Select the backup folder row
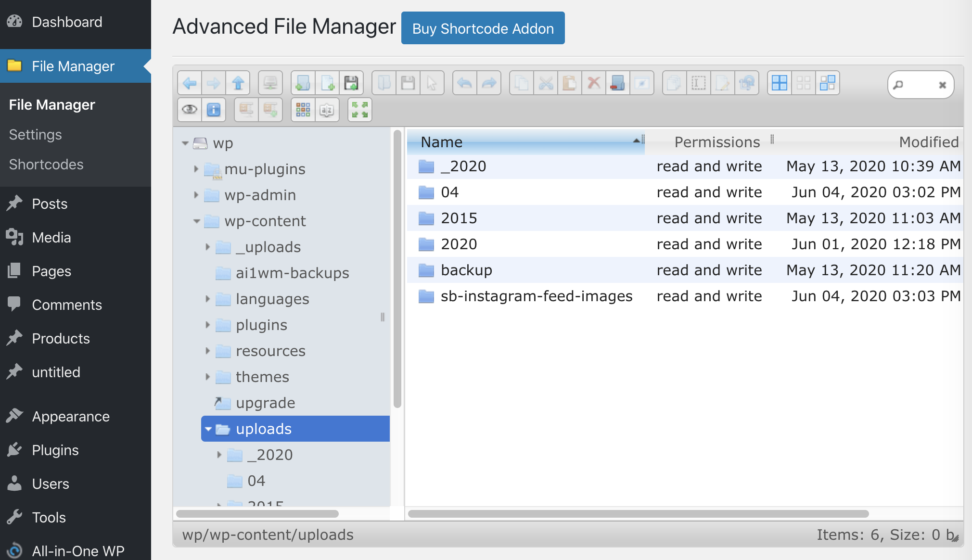This screenshot has height=560, width=972. tap(685, 270)
